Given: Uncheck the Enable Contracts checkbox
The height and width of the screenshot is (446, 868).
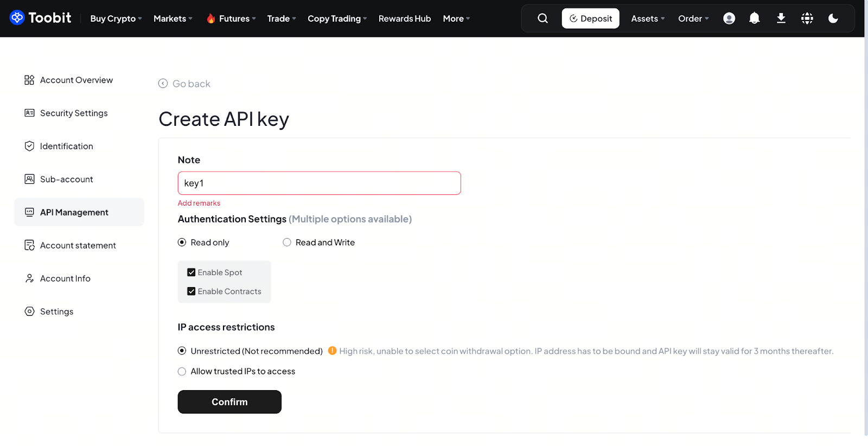Looking at the screenshot, I should coord(192,291).
